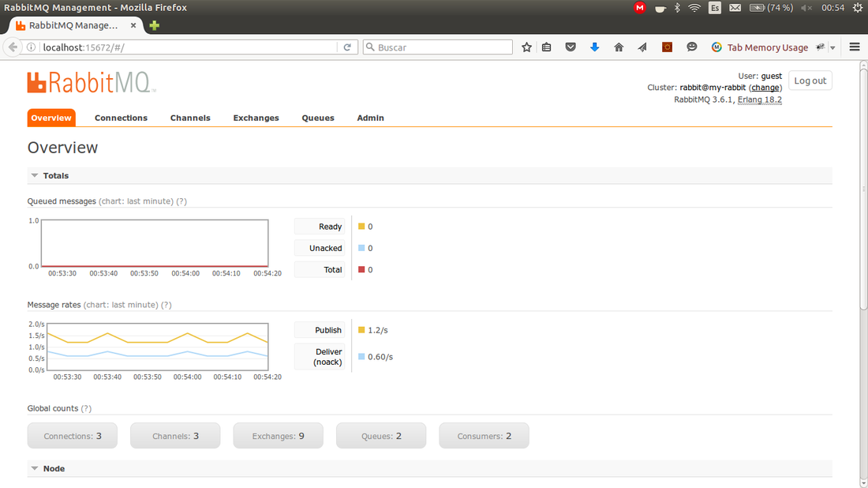The image size is (868, 488).
Task: Click the yellow Publish rate swatch
Action: pos(361,329)
